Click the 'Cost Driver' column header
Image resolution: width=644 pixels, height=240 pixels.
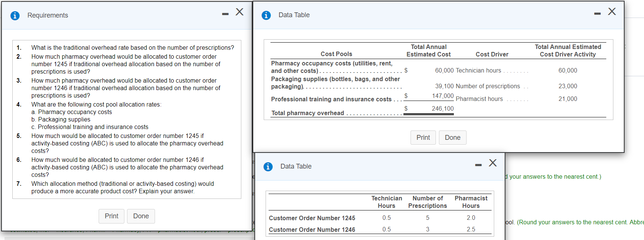coord(492,54)
